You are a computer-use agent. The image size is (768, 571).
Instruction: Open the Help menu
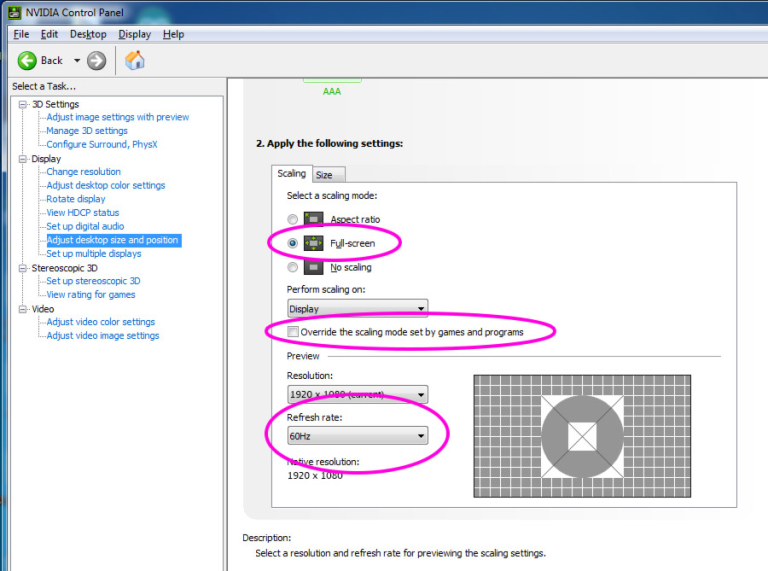pos(173,34)
